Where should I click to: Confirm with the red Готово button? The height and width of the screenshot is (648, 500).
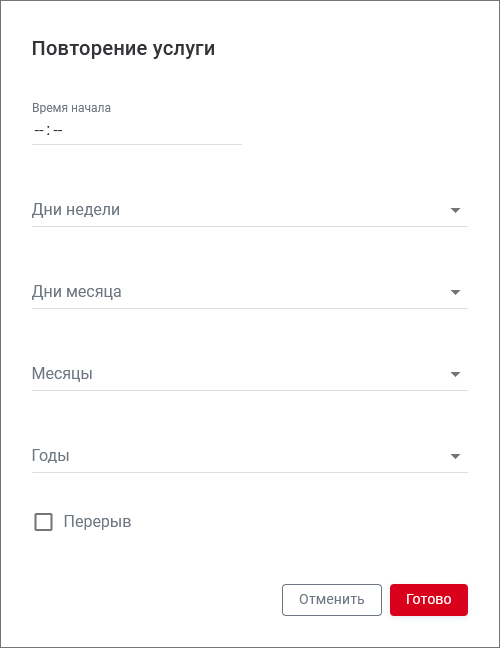tap(429, 600)
